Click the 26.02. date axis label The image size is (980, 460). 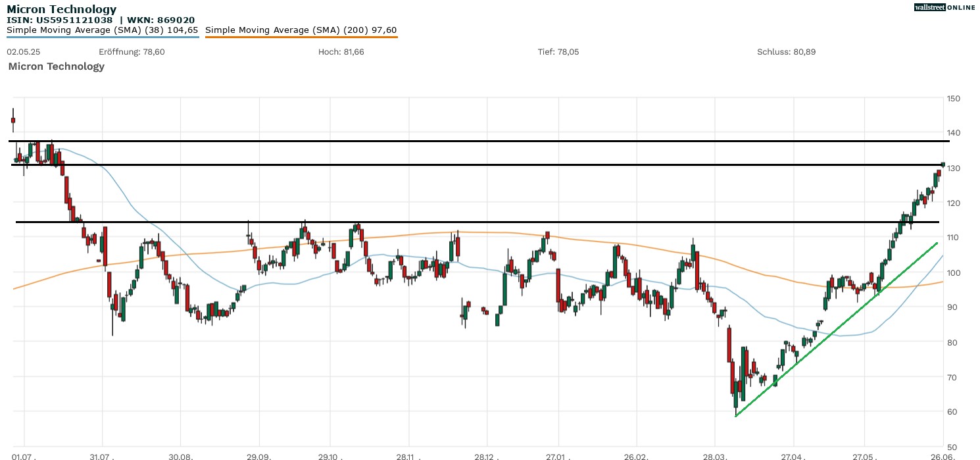coord(636,455)
